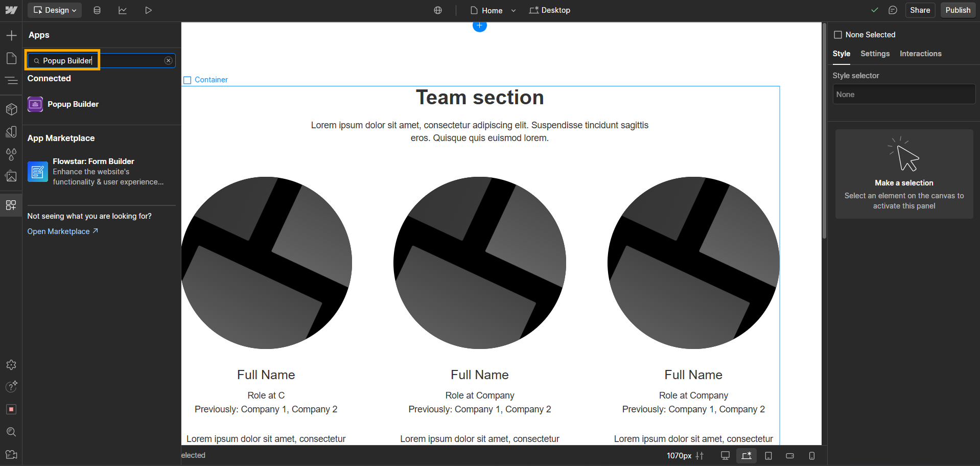Clear the Popup Builder search field
Image resolution: width=980 pixels, height=466 pixels.
pos(168,61)
